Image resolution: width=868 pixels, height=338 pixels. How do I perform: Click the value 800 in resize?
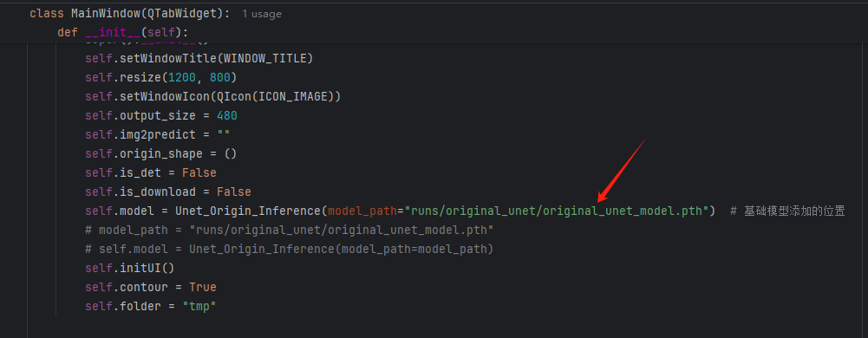coord(220,77)
